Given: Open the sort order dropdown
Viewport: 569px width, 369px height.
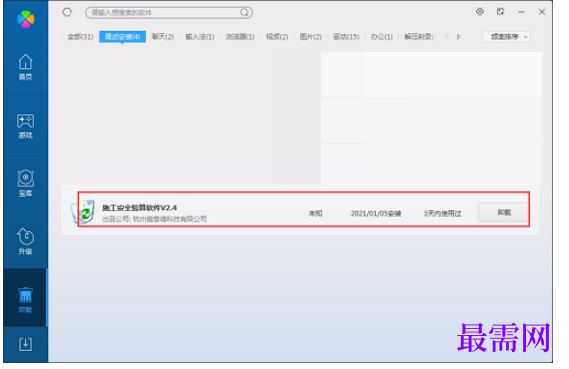Looking at the screenshot, I should (x=507, y=37).
